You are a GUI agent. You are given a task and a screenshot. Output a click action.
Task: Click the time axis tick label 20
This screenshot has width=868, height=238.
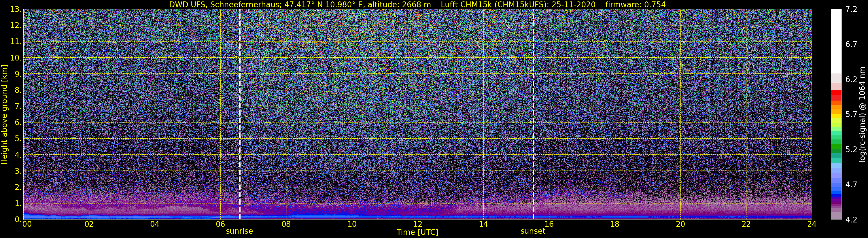pyautogui.click(x=680, y=224)
